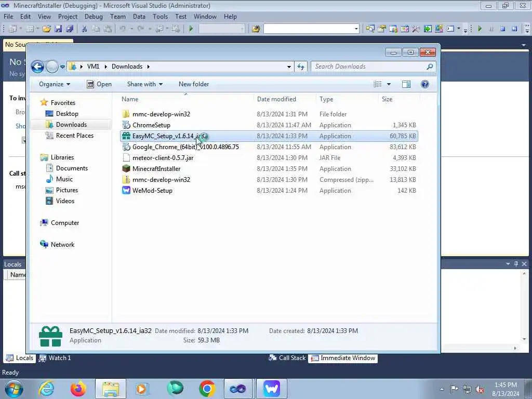Click Stop Debugging icon in debug toolbar

[502, 29]
